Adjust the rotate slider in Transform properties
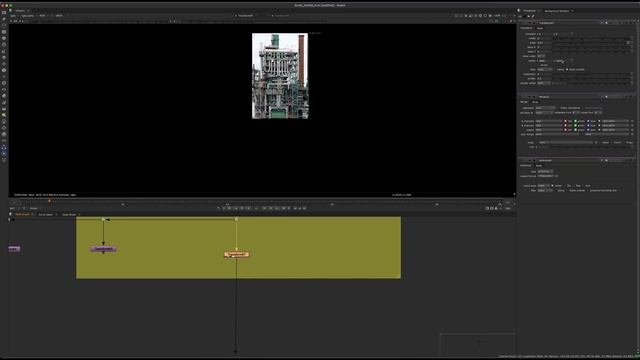Image resolution: width=640 pixels, height=360 pixels. pos(590,38)
